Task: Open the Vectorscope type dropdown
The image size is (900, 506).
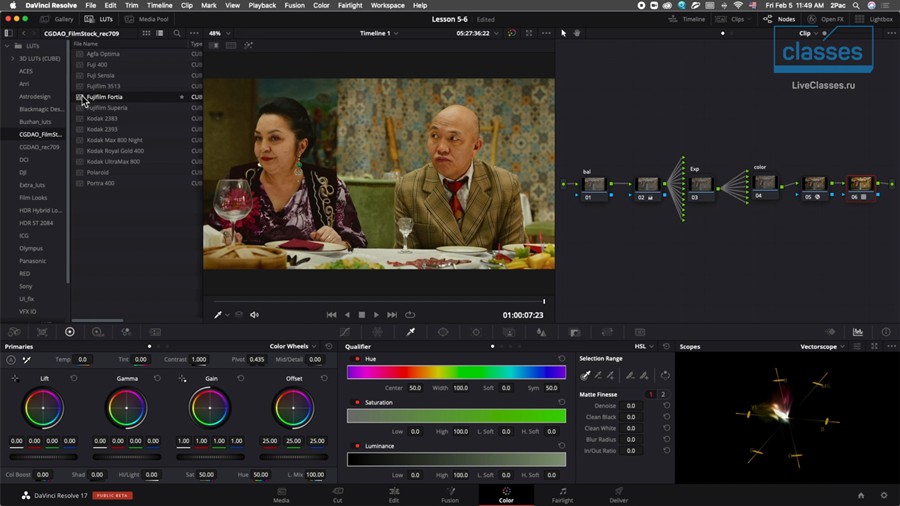Action: click(x=823, y=347)
